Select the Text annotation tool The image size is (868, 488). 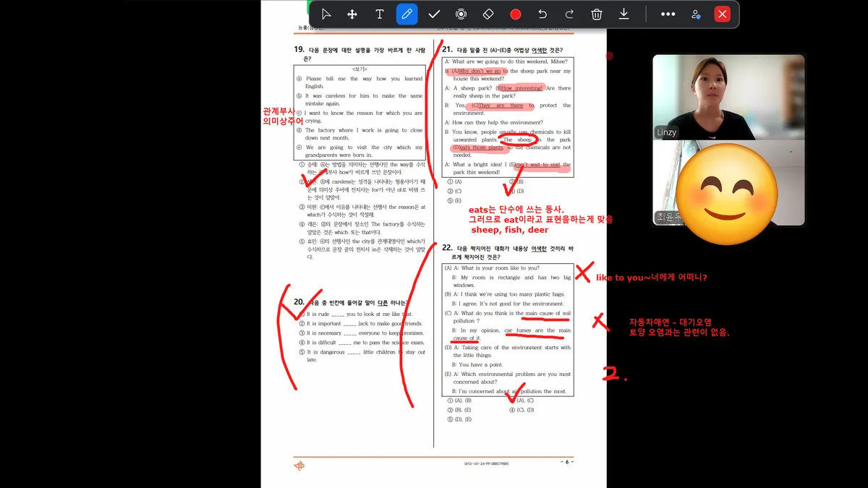click(379, 14)
